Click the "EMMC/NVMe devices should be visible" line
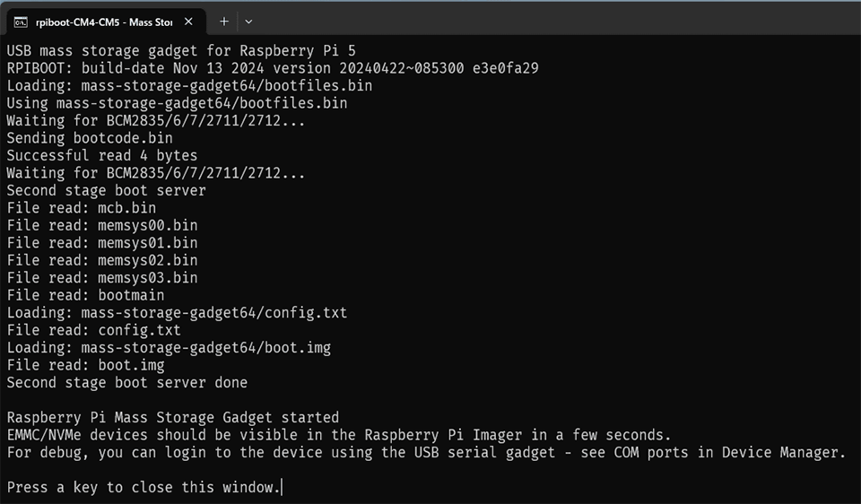This screenshot has height=504, width=861. tap(338, 435)
